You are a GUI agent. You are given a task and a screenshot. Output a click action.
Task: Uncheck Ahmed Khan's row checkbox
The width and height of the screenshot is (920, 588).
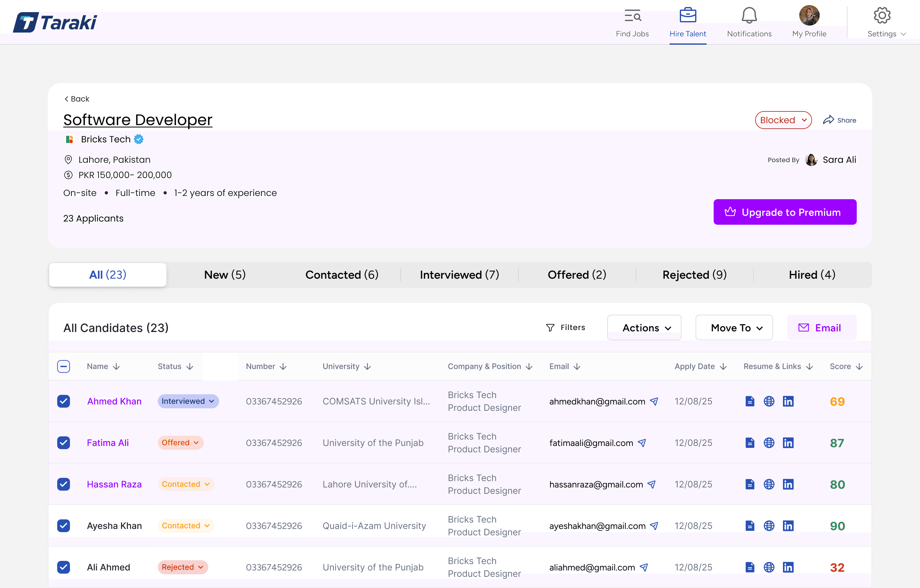pyautogui.click(x=64, y=401)
